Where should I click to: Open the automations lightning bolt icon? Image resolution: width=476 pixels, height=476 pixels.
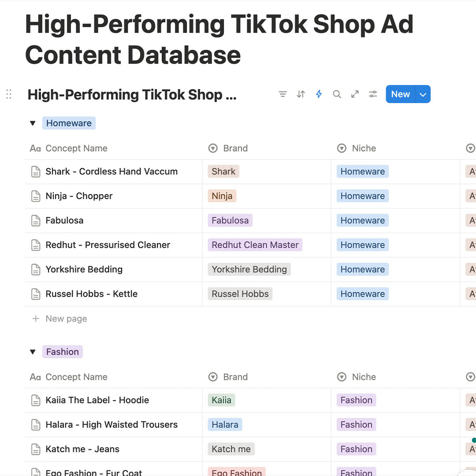click(x=319, y=94)
